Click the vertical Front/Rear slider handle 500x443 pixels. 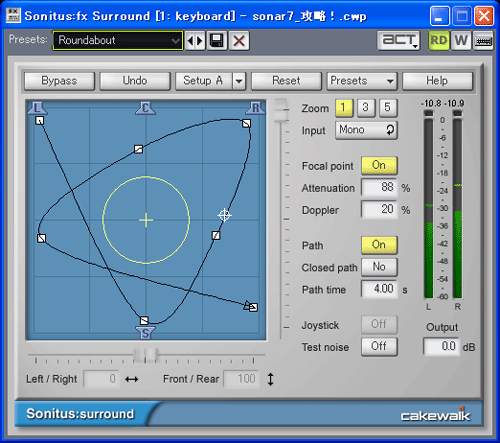point(281,110)
